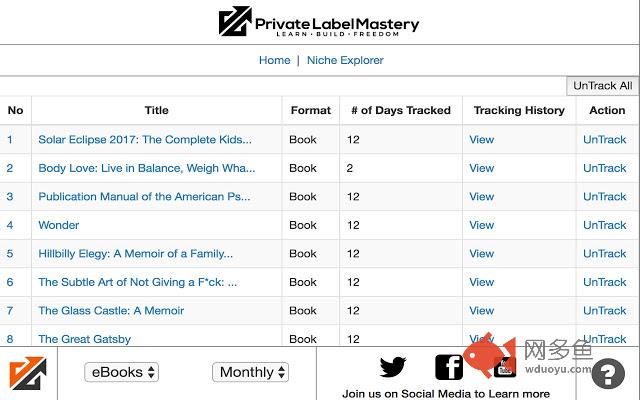
Task: Open the Niche Explorer link
Action: pos(345,60)
